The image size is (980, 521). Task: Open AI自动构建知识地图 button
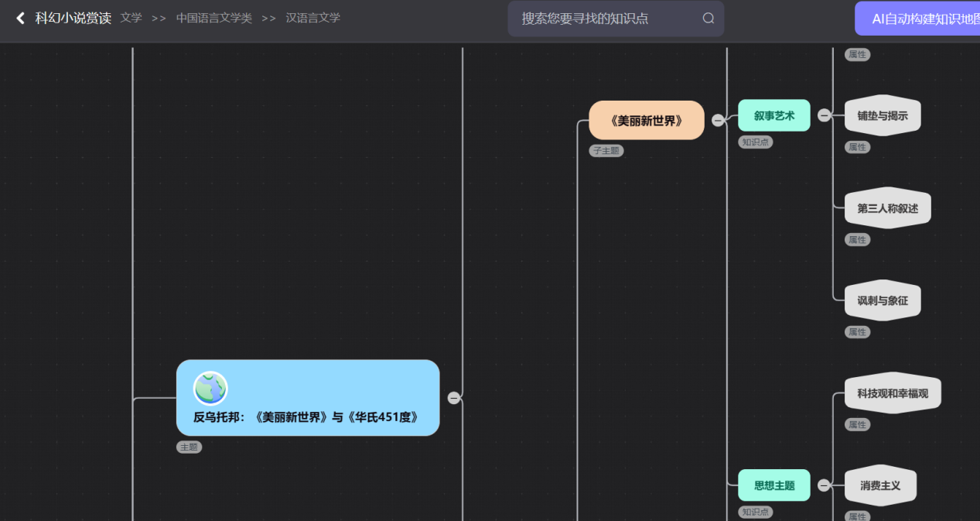[920, 19]
